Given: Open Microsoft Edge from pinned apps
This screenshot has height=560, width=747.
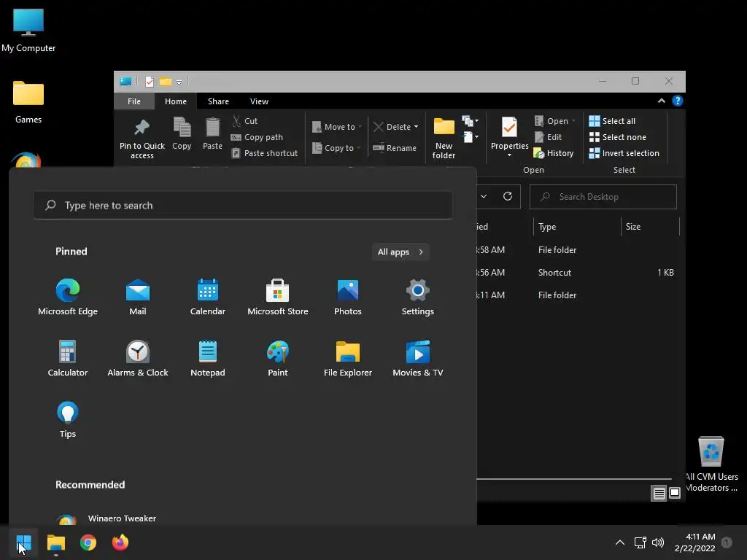Looking at the screenshot, I should point(68,297).
